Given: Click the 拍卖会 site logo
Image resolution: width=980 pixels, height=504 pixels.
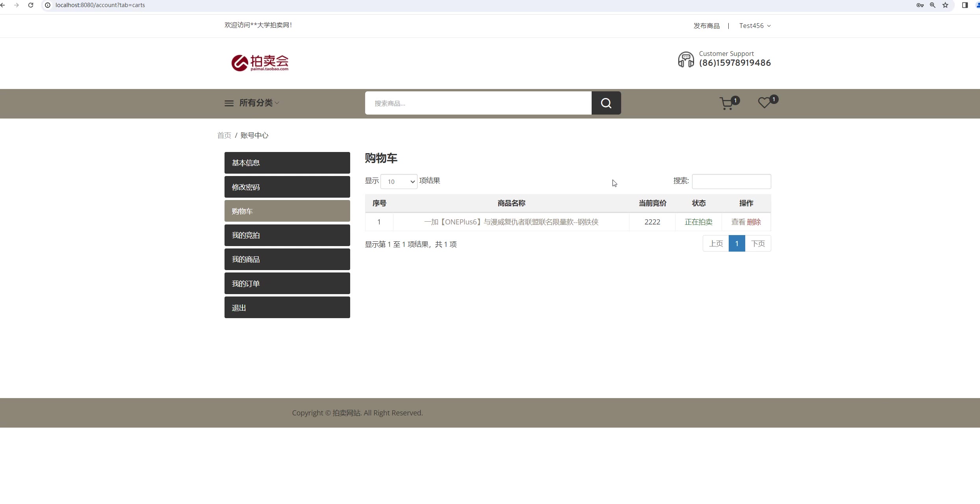Looking at the screenshot, I should pyautogui.click(x=260, y=63).
